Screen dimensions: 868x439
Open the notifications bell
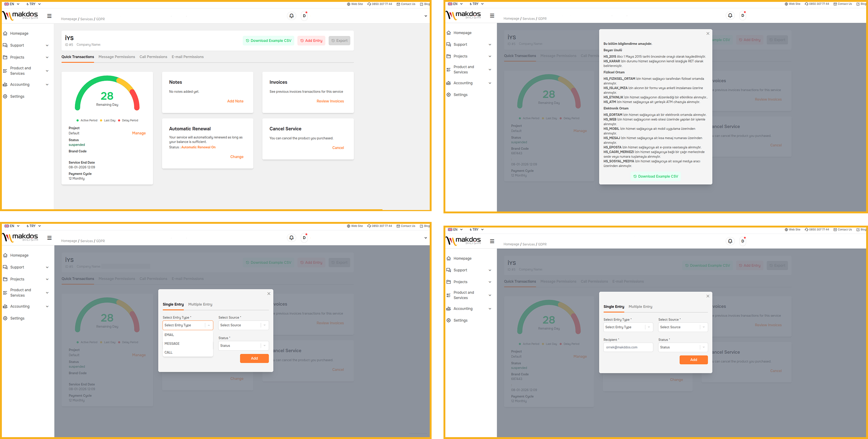(291, 15)
